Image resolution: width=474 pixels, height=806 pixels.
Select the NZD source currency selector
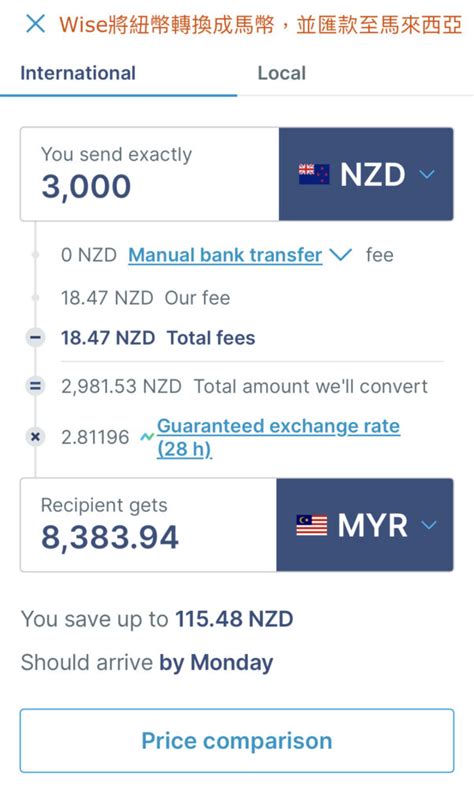tap(366, 174)
